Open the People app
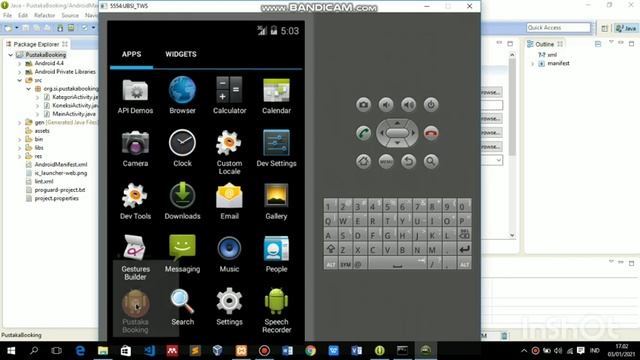 (276, 255)
